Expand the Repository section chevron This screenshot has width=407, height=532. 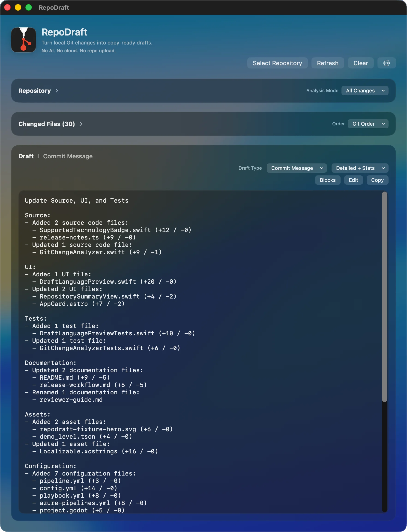click(57, 91)
